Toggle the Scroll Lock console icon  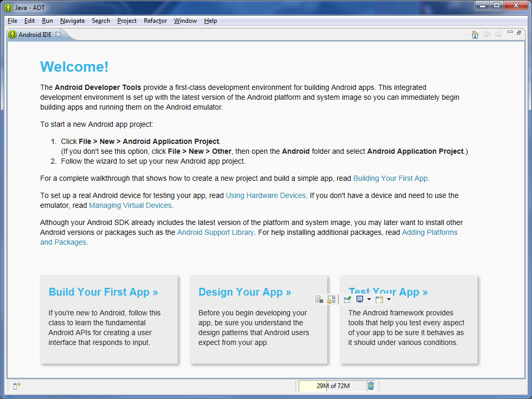pos(331,299)
